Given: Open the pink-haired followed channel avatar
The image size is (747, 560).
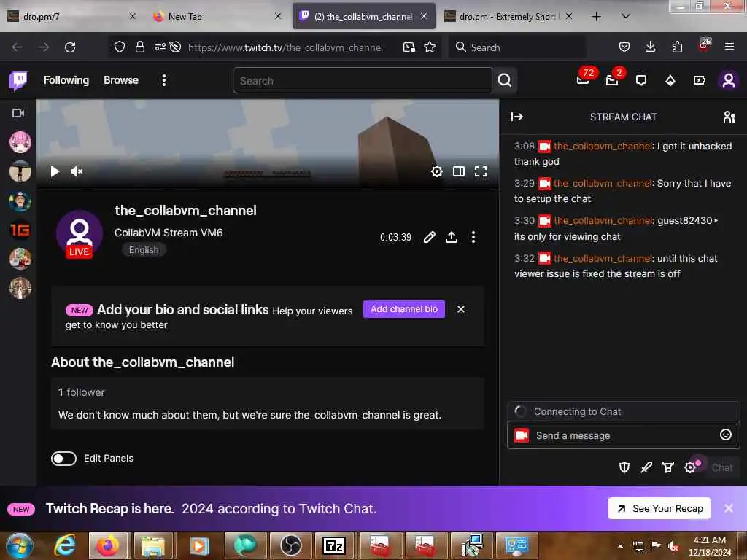Looking at the screenshot, I should [20, 142].
